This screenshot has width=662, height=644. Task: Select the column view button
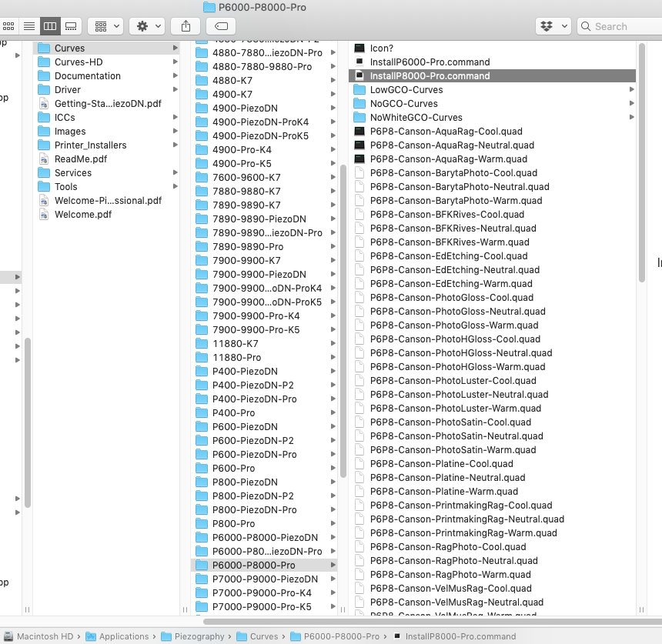click(x=50, y=26)
